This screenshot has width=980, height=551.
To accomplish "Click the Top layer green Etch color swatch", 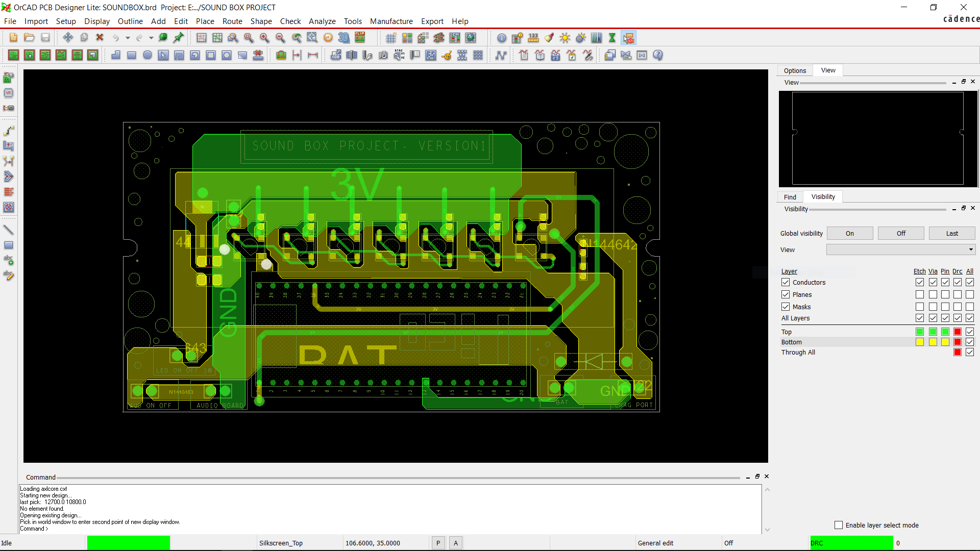I will point(920,332).
